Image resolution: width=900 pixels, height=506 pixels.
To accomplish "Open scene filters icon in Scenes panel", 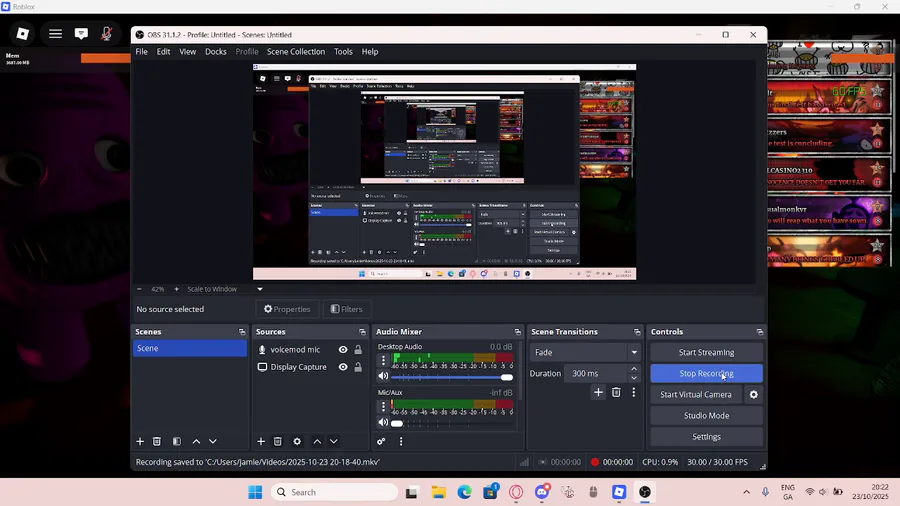I will click(177, 441).
